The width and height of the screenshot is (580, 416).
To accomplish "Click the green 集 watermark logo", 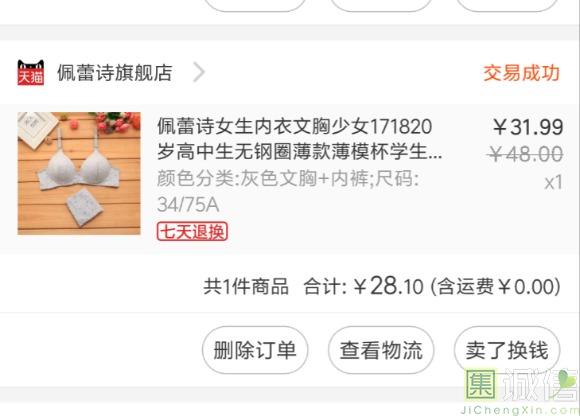I will (x=481, y=385).
